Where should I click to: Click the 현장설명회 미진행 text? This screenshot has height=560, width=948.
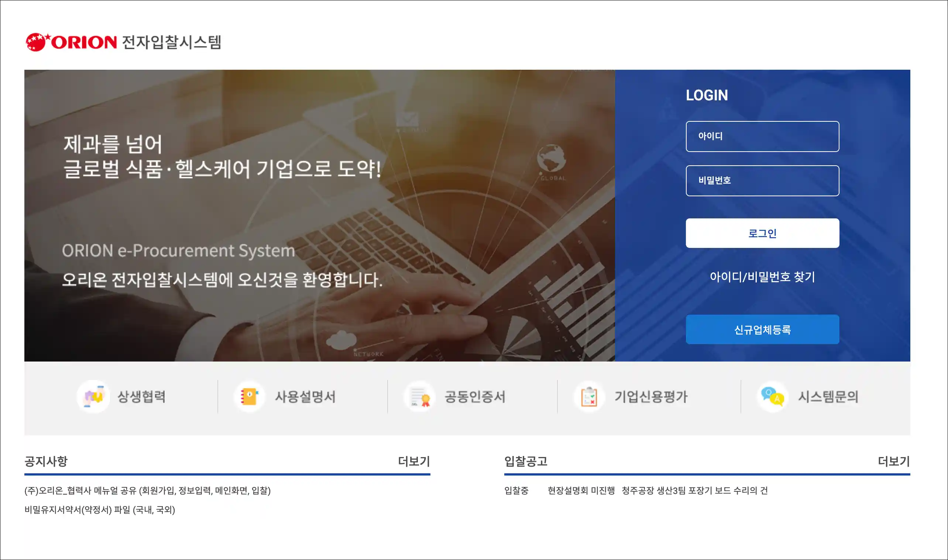581,490
